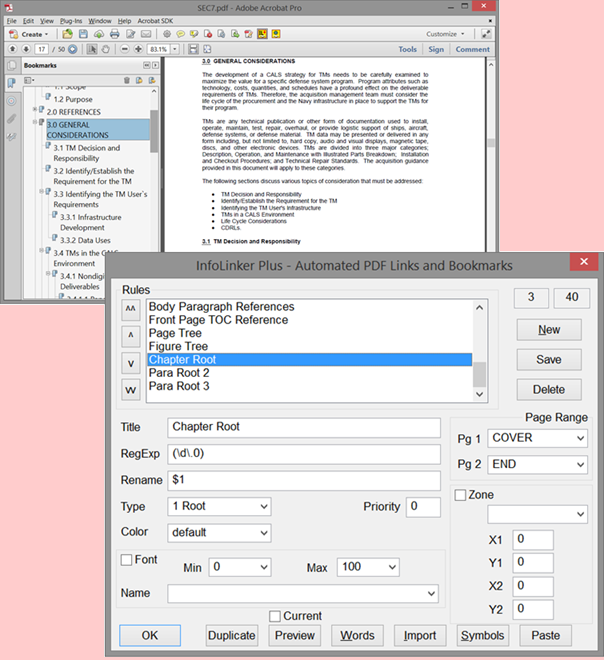Click the Edit text and images icon
This screenshot has width=604, height=660.
click(131, 34)
